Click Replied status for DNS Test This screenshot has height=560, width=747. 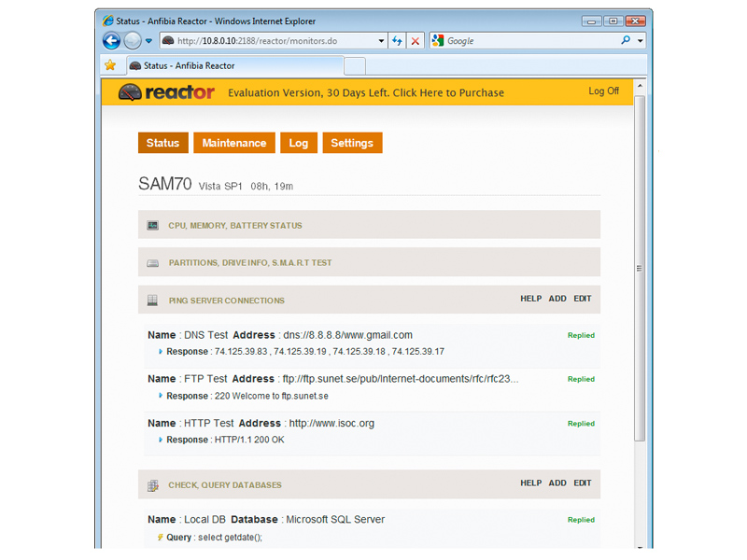pyautogui.click(x=581, y=335)
